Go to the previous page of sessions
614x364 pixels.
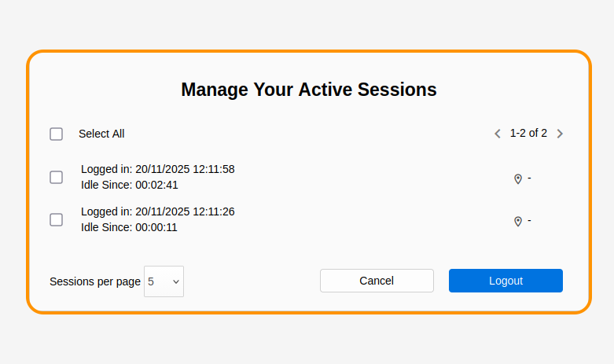(x=498, y=134)
